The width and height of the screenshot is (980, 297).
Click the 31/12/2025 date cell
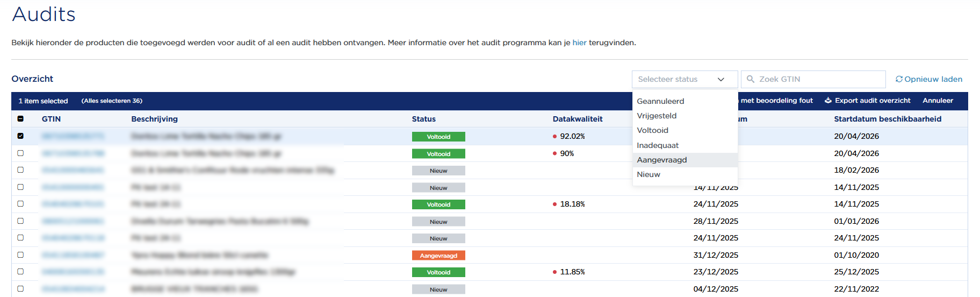(x=716, y=255)
